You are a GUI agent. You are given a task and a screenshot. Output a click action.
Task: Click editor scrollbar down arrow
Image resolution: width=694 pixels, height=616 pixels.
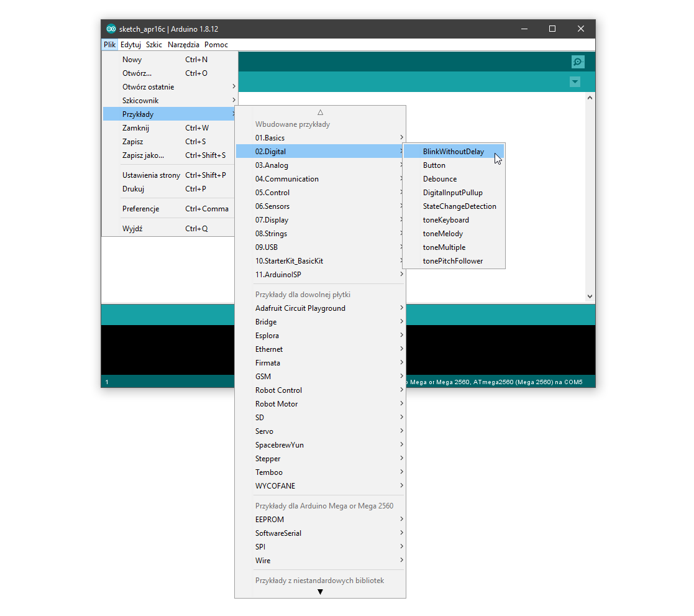590,297
